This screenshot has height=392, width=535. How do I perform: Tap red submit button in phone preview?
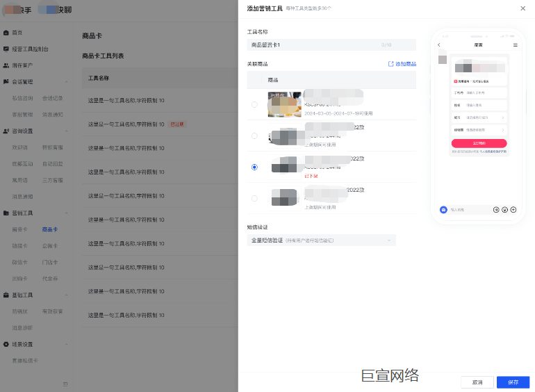[x=479, y=143]
